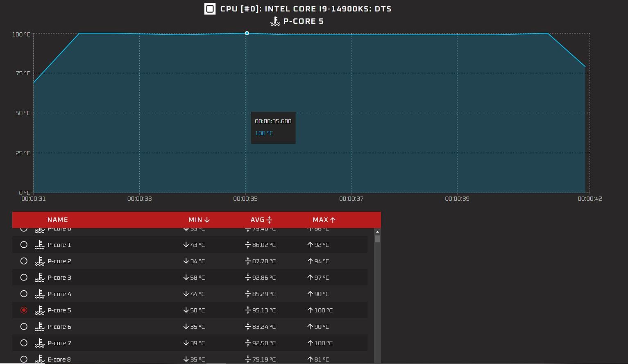
Task: Select the P-core 2 radio button
Action: point(24,261)
